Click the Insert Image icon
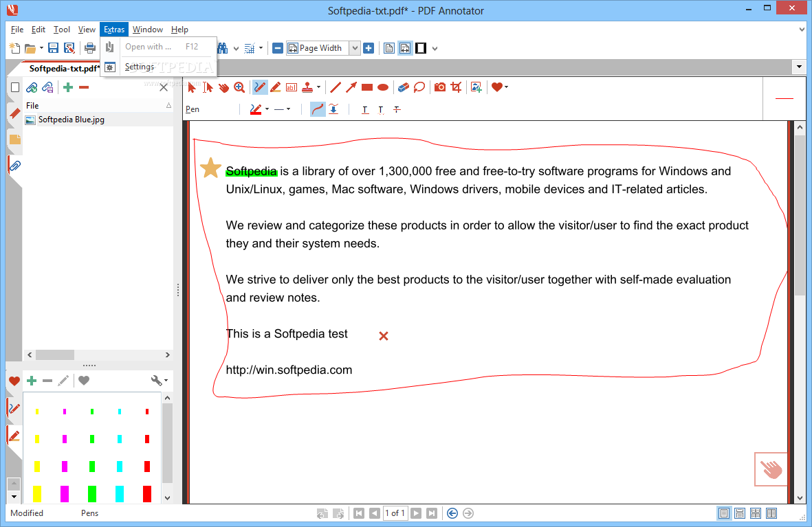The height and width of the screenshot is (527, 812). click(x=476, y=87)
